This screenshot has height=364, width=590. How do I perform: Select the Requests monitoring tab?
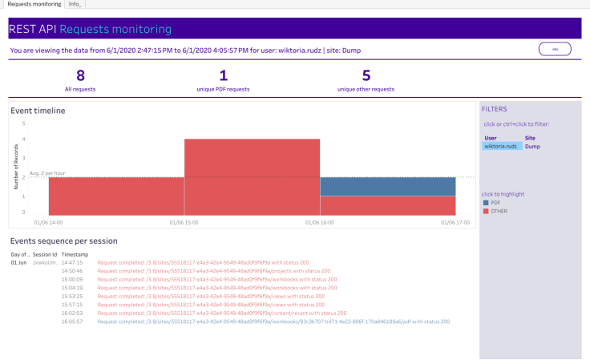(32, 4)
